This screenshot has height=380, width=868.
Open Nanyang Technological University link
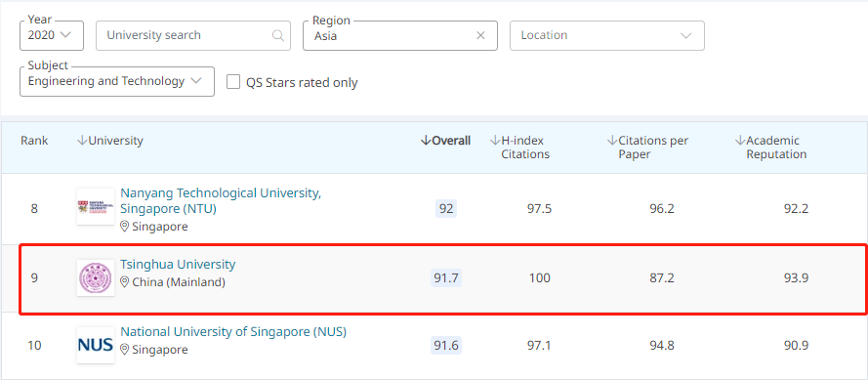click(221, 200)
